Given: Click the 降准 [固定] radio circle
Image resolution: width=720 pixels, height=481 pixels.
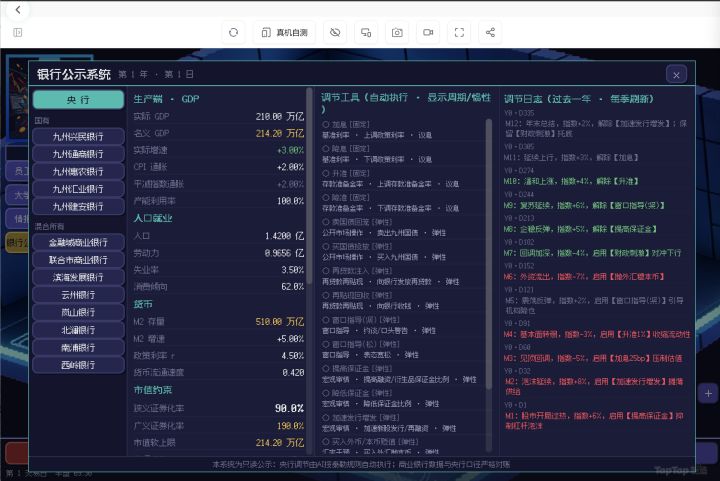Looking at the screenshot, I should tap(326, 198).
